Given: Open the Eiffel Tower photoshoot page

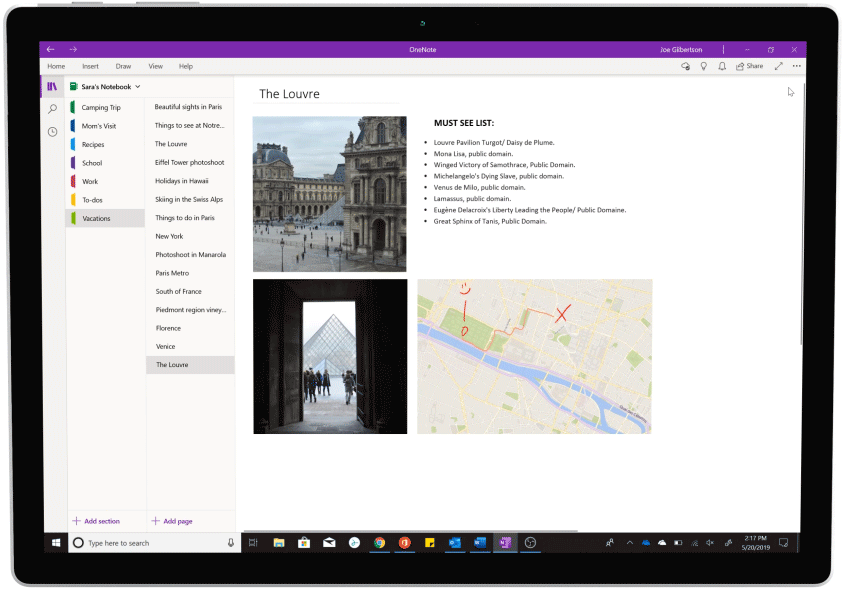Looking at the screenshot, I should click(190, 162).
